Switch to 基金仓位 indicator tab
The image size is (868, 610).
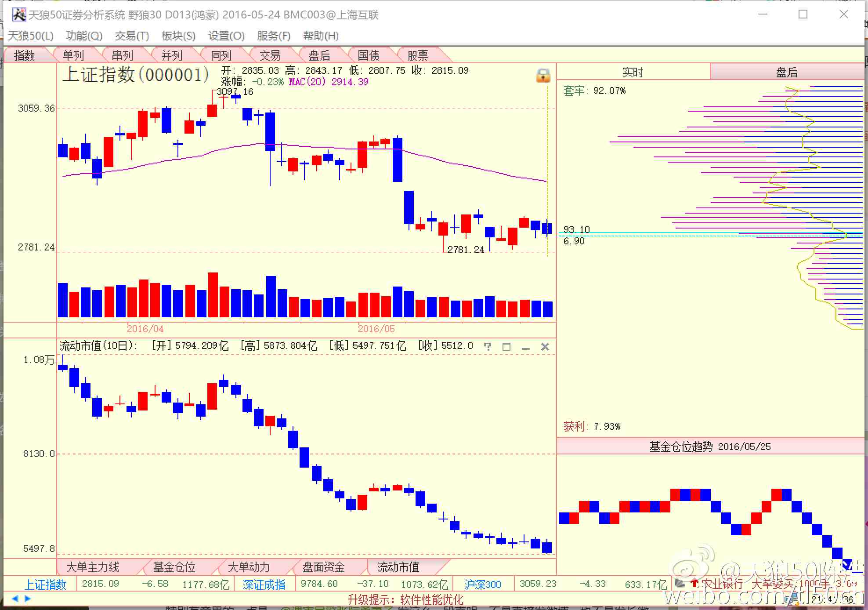[174, 567]
